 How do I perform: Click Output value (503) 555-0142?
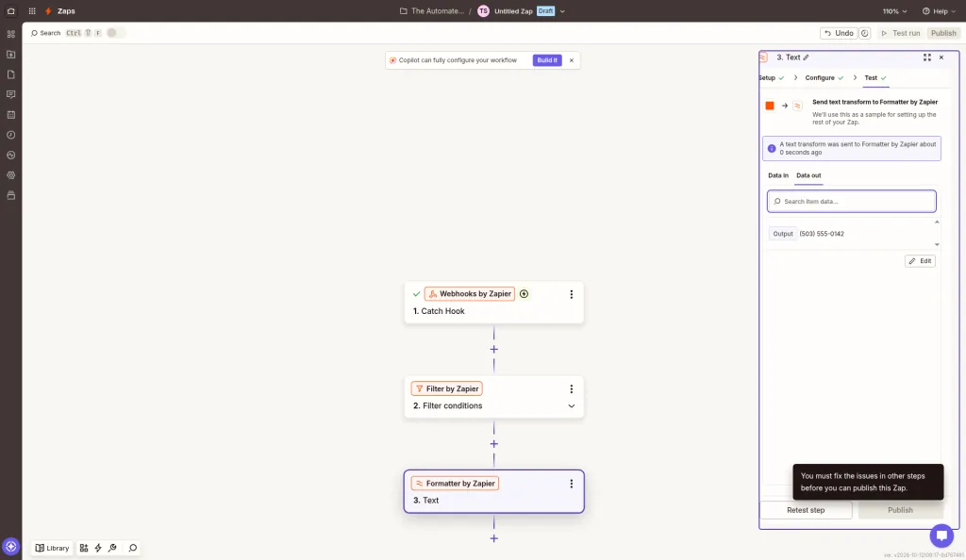click(822, 234)
